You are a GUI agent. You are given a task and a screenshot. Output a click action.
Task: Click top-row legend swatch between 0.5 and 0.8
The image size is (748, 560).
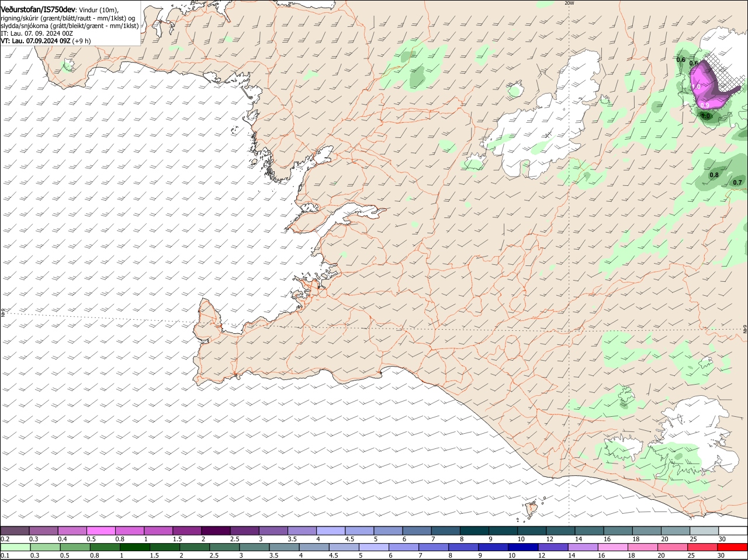pyautogui.click(x=101, y=530)
